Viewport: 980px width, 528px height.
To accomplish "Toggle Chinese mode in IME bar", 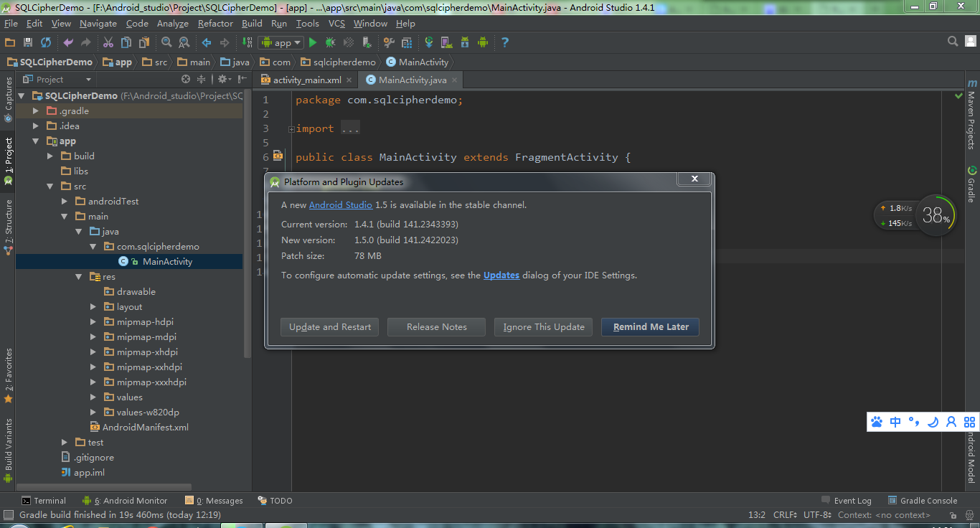I will (895, 422).
